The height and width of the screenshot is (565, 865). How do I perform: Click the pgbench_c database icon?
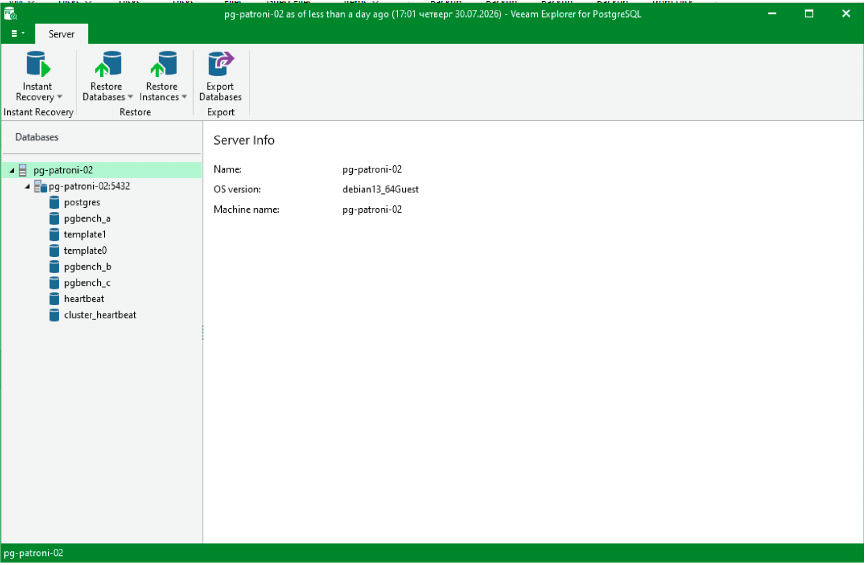54,282
